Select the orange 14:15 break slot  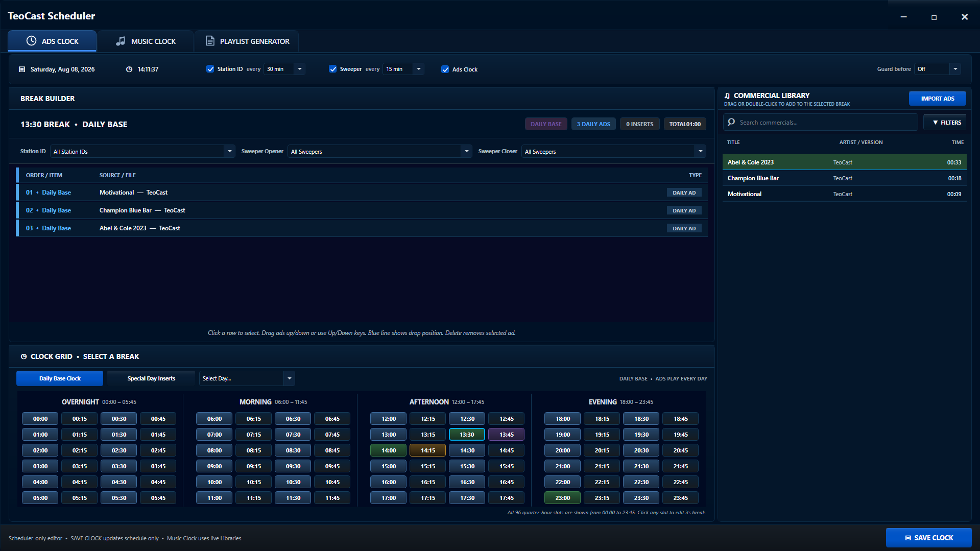(427, 450)
